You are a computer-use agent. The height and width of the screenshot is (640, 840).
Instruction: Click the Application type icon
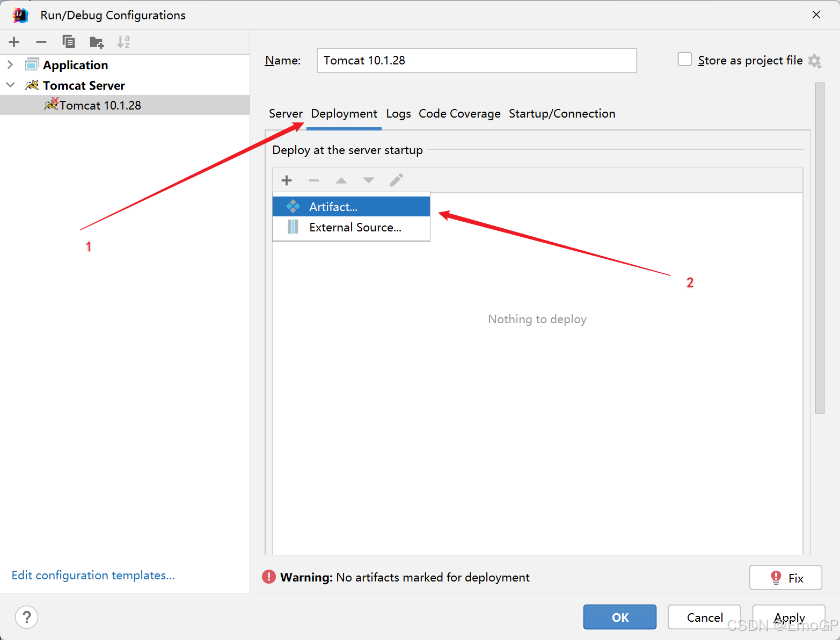pyautogui.click(x=32, y=64)
